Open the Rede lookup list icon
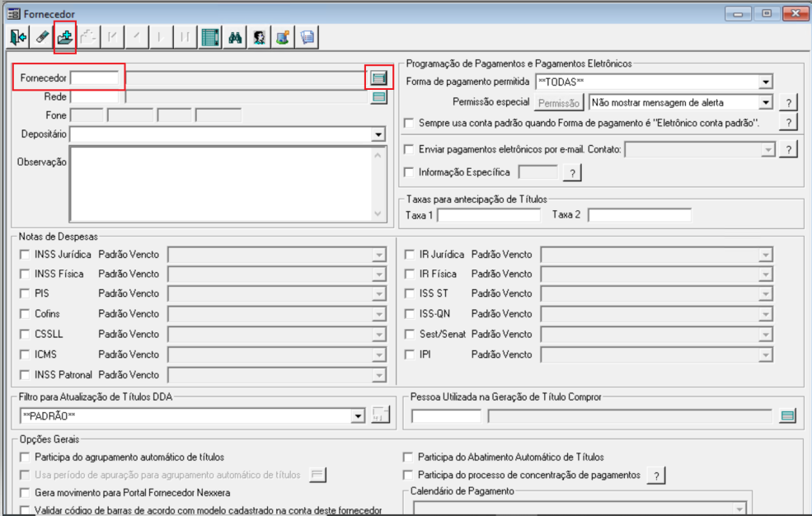This screenshot has height=516, width=812. click(379, 96)
